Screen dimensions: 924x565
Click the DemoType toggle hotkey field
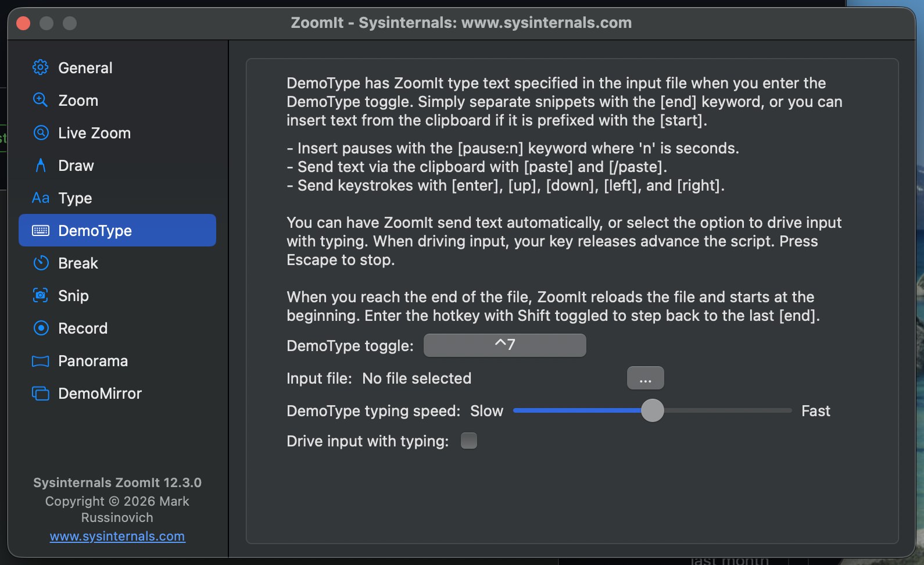coord(504,345)
